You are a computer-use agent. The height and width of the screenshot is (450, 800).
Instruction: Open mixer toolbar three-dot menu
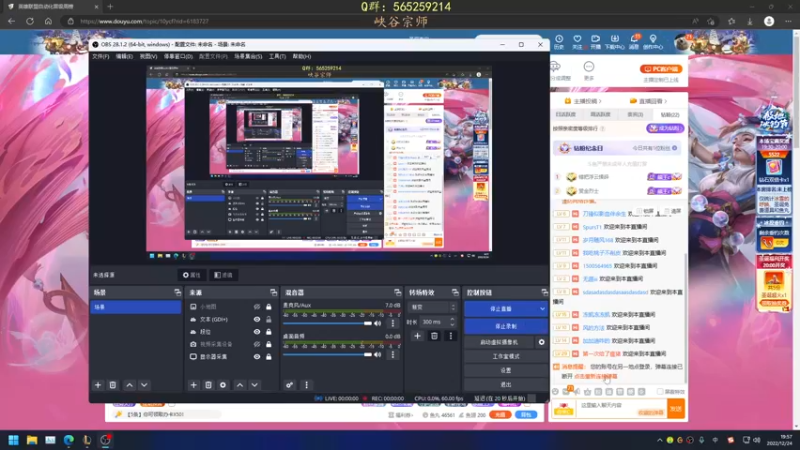306,385
